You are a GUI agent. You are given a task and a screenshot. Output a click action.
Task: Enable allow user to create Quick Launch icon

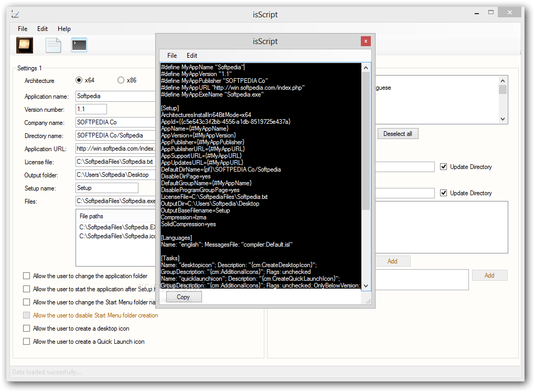click(26, 341)
